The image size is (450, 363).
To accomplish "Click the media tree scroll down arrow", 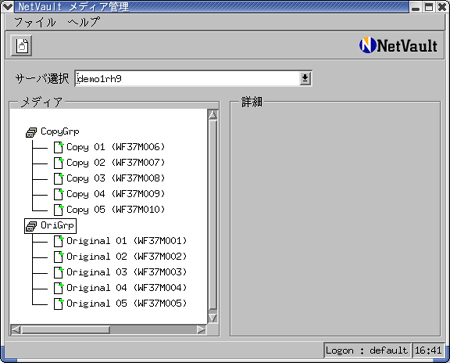I will (213, 318).
